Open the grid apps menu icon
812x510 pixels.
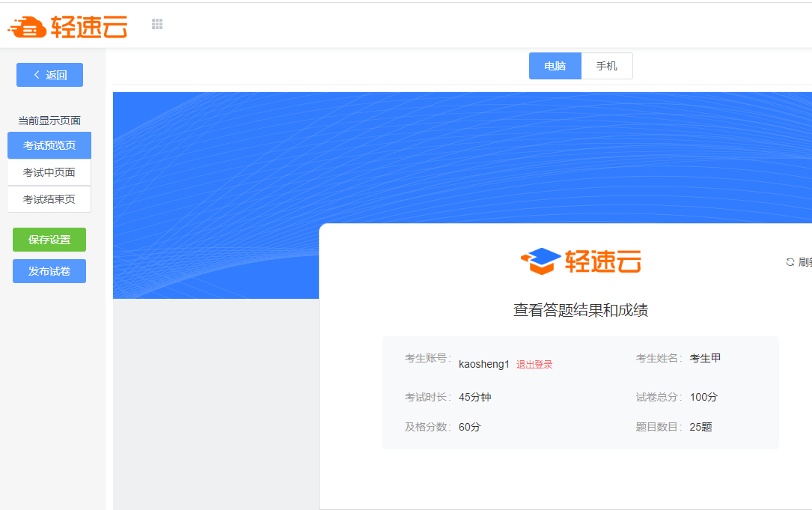click(157, 25)
